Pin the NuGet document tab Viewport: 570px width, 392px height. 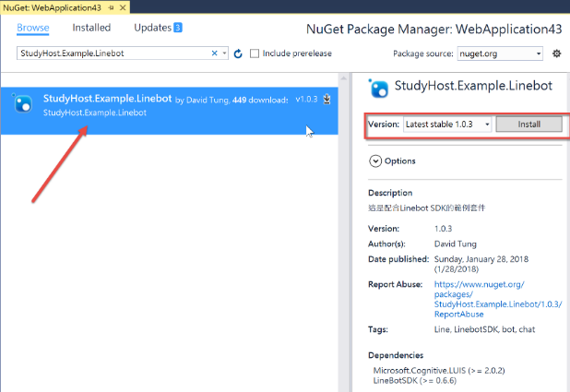tap(112, 7)
